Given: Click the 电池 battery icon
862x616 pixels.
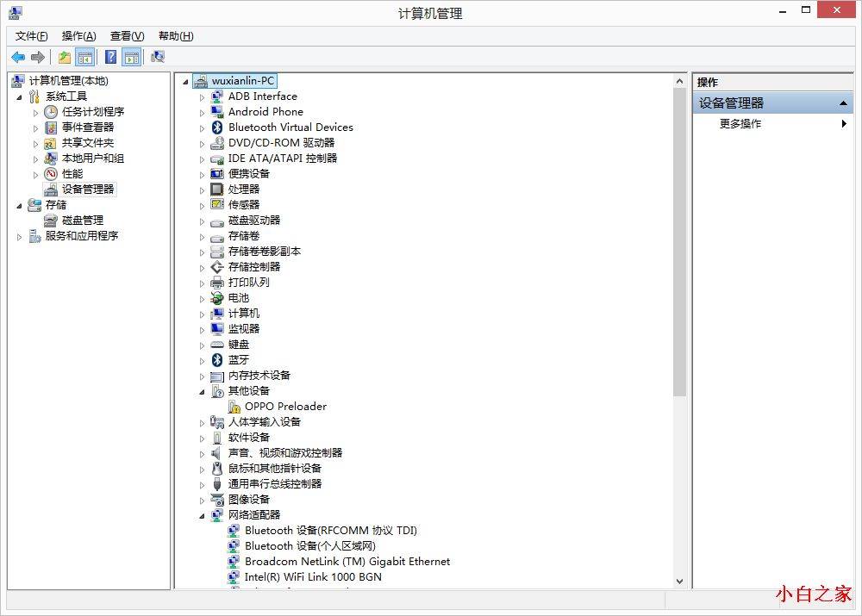Looking at the screenshot, I should (x=218, y=298).
